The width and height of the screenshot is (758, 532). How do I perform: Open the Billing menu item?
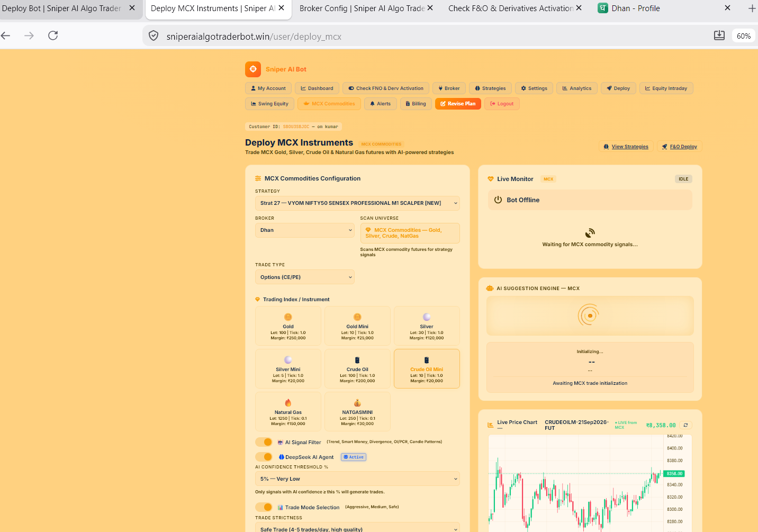pos(416,104)
